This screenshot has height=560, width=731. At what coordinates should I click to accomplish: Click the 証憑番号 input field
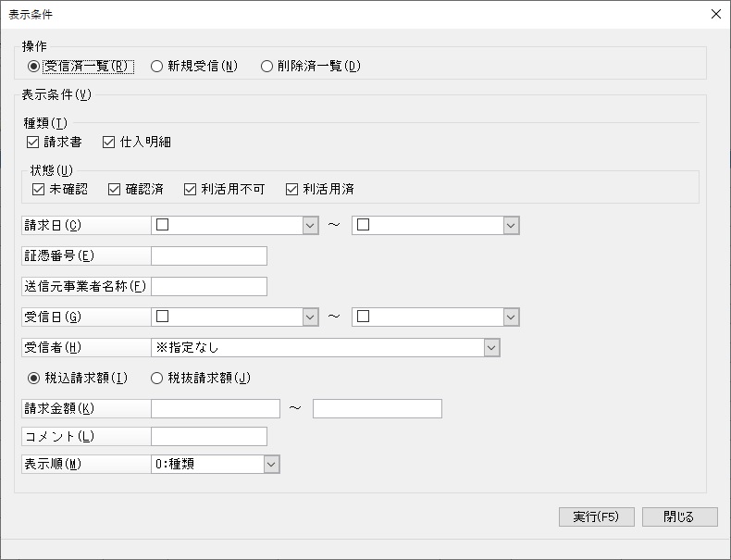209,256
